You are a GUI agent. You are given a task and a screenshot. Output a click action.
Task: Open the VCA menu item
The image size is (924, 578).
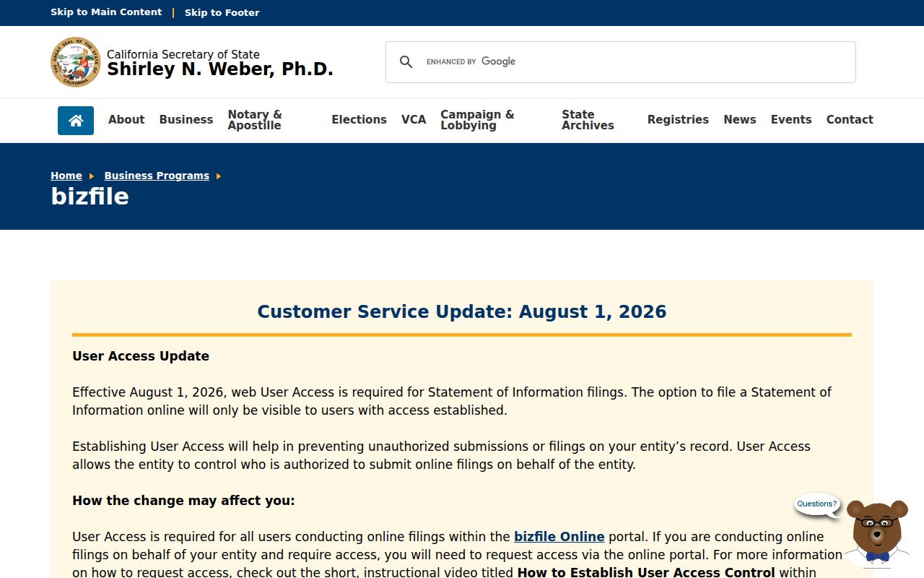[x=414, y=120]
